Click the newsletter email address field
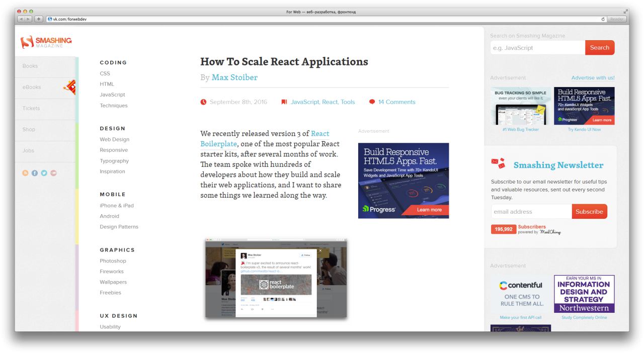Image resolution: width=644 pixels, height=353 pixels. coord(531,212)
